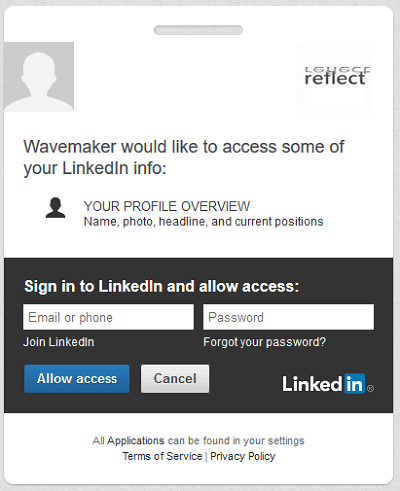Click the registered trademark symbol beside LinkedIn logo

[x=370, y=388]
